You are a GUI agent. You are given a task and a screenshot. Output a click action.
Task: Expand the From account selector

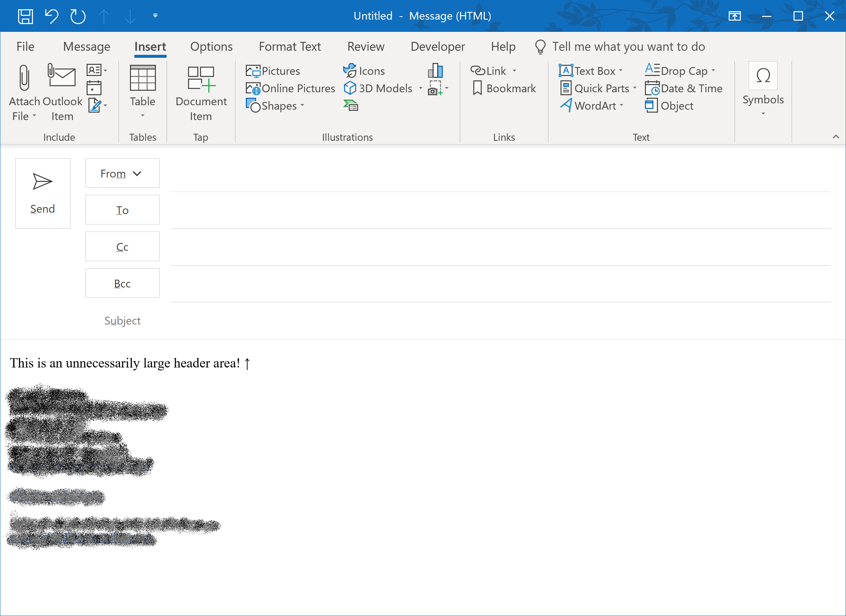137,173
